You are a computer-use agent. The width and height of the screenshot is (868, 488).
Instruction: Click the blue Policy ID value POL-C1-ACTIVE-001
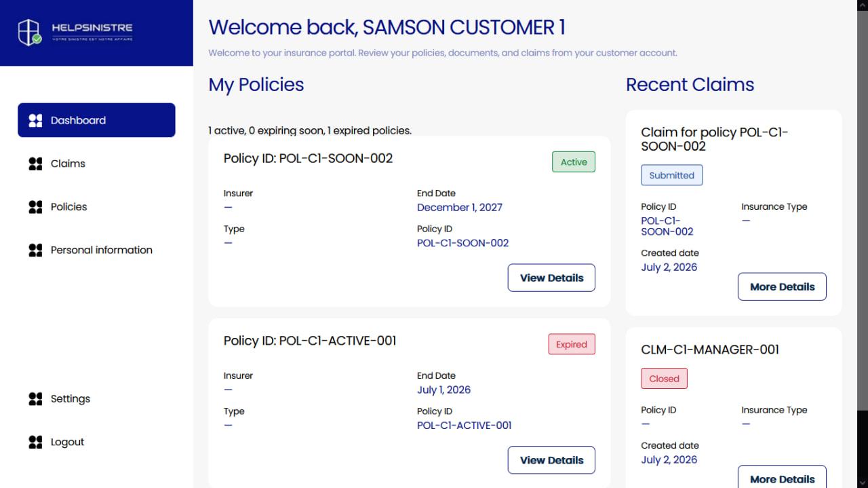(465, 426)
